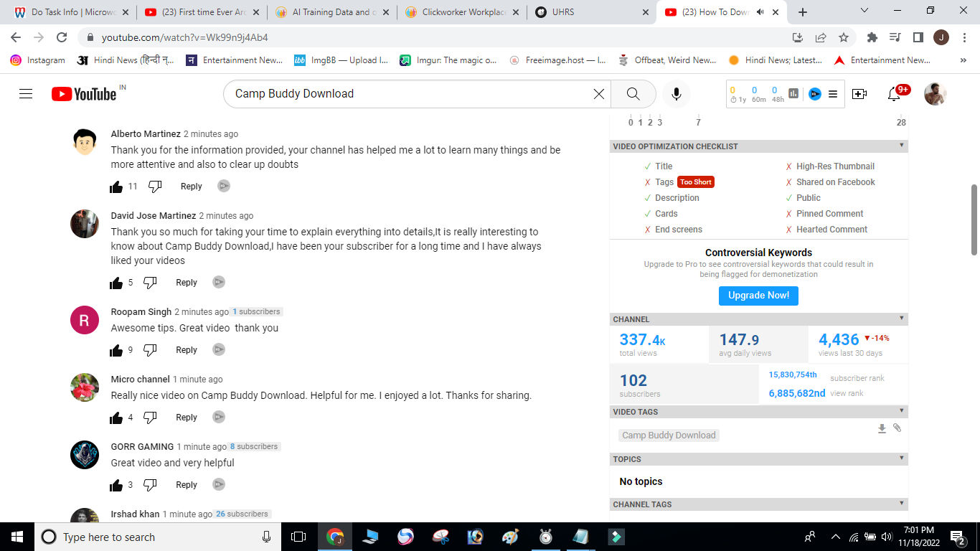Click the Camp Buddy Download video tag

point(669,435)
